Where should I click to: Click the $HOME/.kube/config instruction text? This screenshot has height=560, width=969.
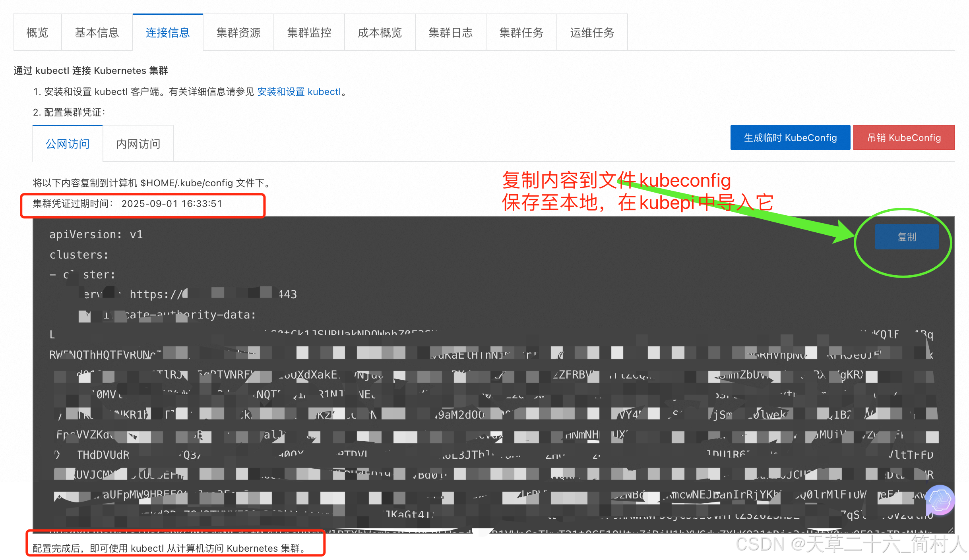pyautogui.click(x=153, y=183)
